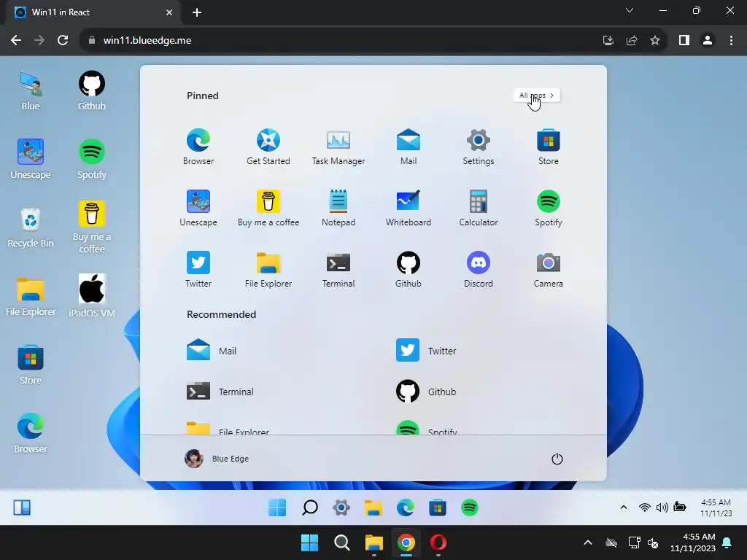
Task: Open volume control in web taskbar
Action: coord(662,507)
